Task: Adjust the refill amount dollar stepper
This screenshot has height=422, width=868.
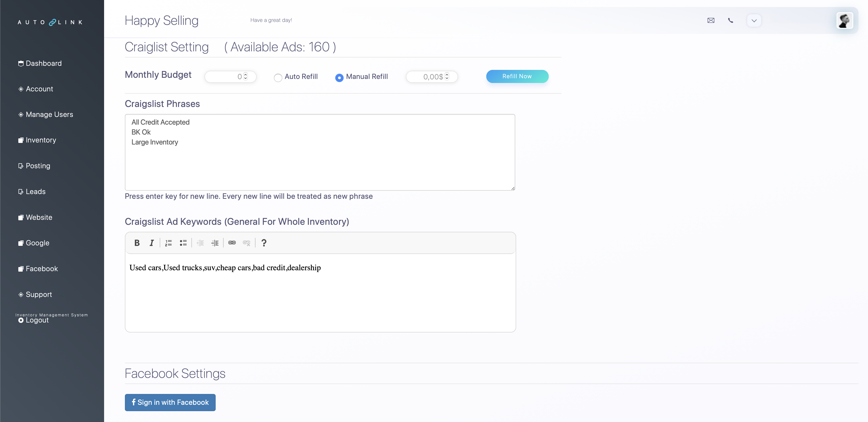Action: click(447, 76)
